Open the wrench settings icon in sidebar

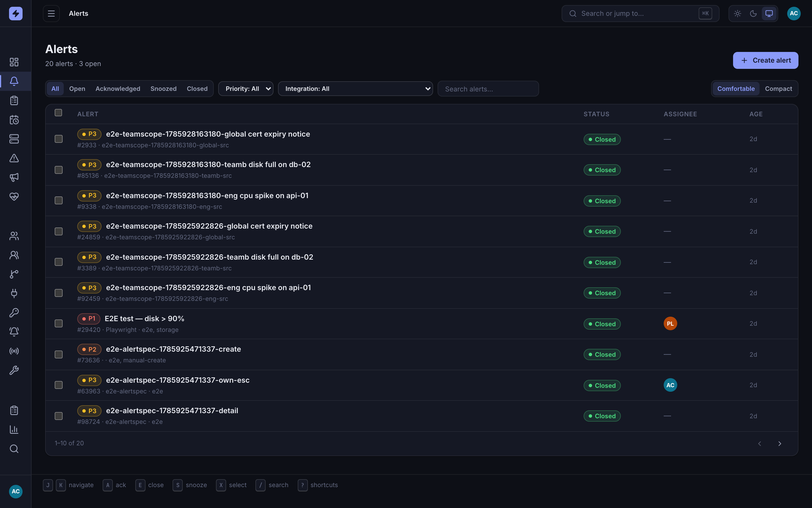(x=14, y=370)
